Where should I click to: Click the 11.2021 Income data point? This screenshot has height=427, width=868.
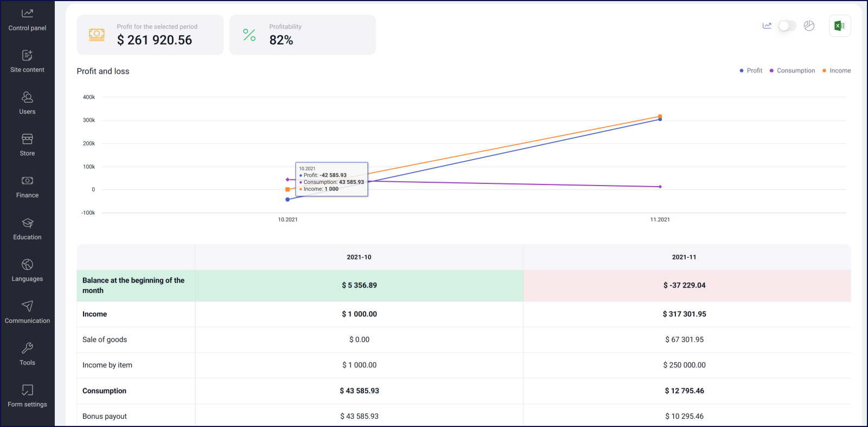tap(660, 116)
